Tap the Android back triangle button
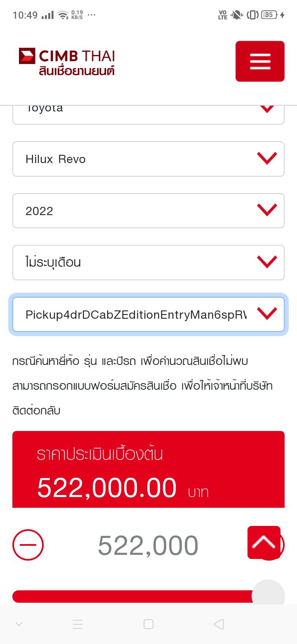297x644 pixels. 219,624
